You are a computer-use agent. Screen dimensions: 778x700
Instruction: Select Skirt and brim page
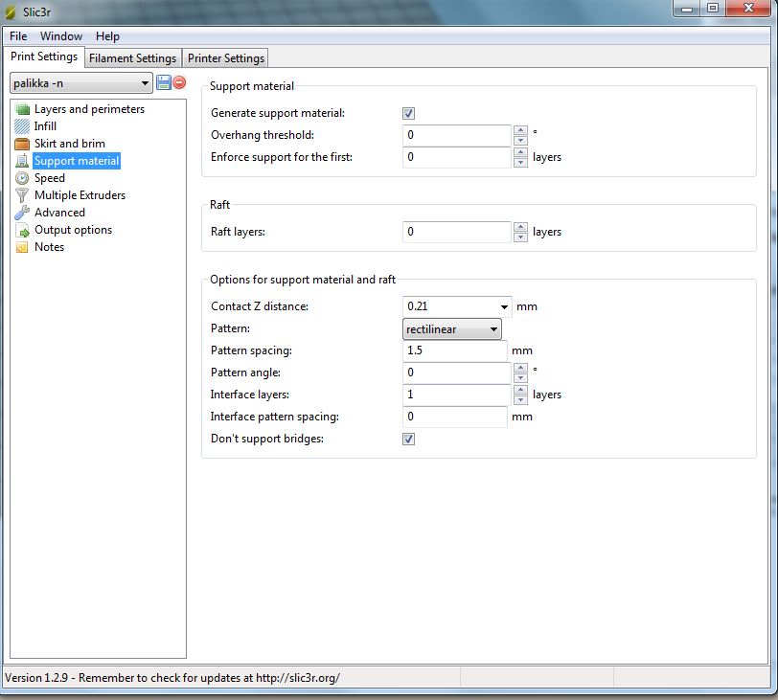pos(70,144)
